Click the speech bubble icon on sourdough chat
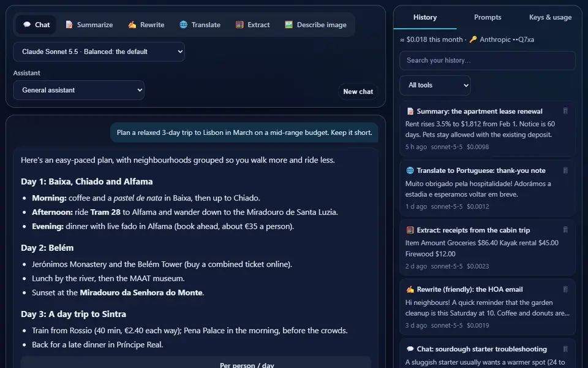Image resolution: width=588 pixels, height=368 pixels. pos(410,349)
